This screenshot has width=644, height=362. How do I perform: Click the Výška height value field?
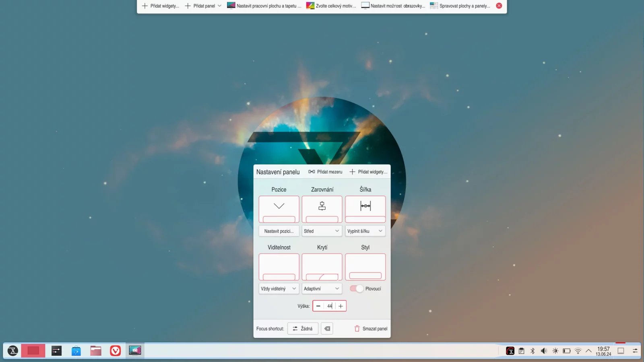coord(330,306)
